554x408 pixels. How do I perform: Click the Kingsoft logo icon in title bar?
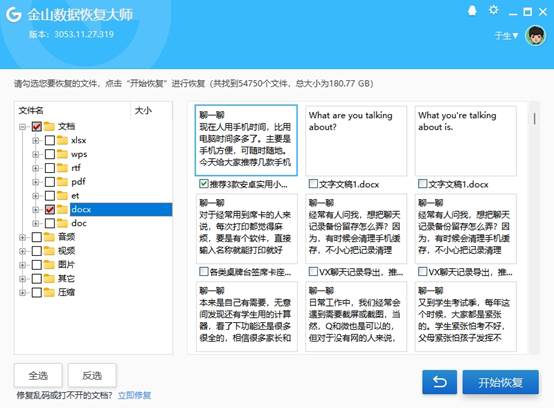pyautogui.click(x=14, y=14)
